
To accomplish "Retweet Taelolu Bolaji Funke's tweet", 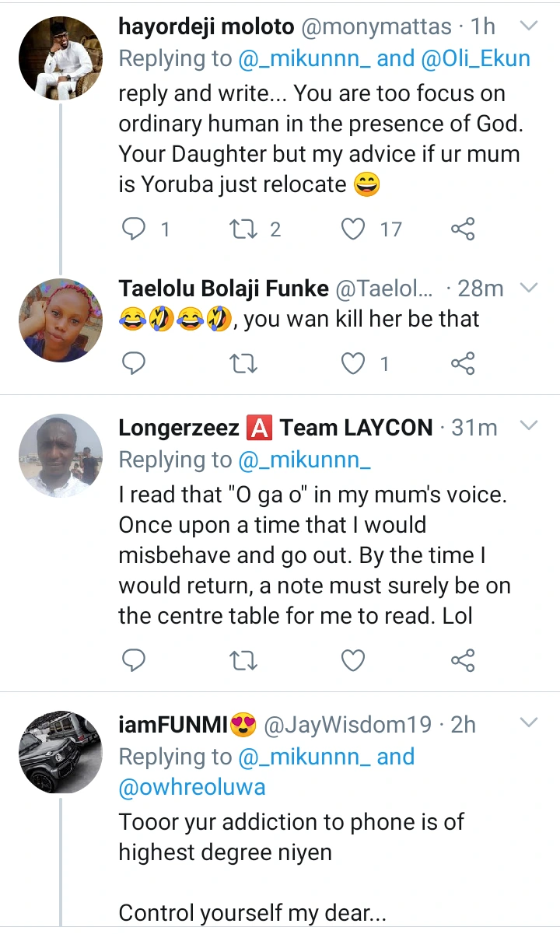I will 244,363.
